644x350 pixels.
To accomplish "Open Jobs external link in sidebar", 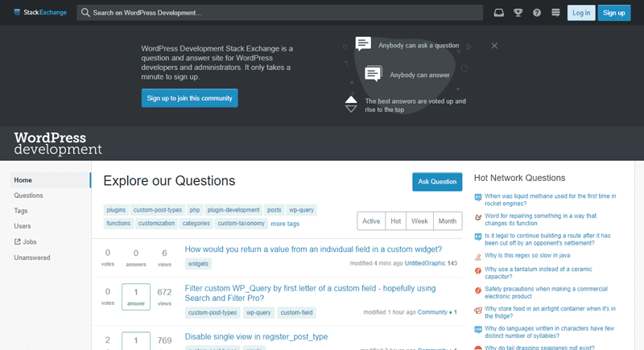I will tap(26, 241).
